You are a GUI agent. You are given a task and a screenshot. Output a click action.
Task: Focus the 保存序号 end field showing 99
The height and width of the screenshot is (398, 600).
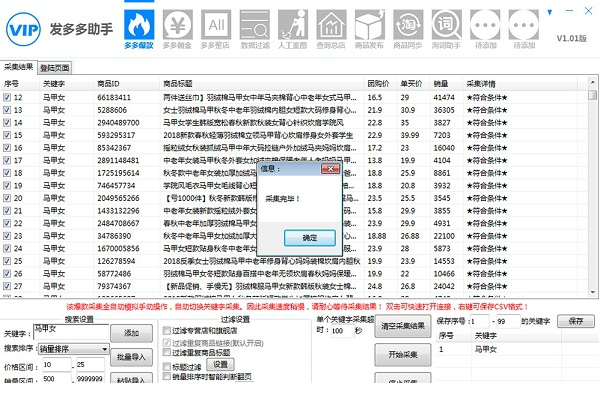pos(508,321)
